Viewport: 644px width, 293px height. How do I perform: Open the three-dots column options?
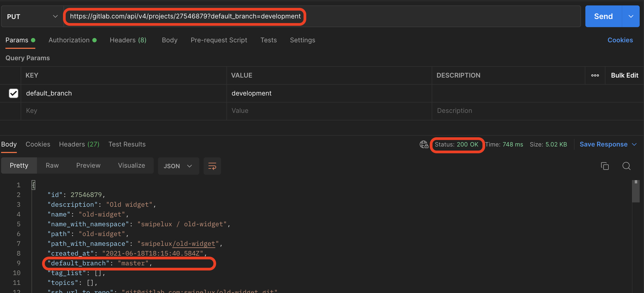[x=595, y=75]
